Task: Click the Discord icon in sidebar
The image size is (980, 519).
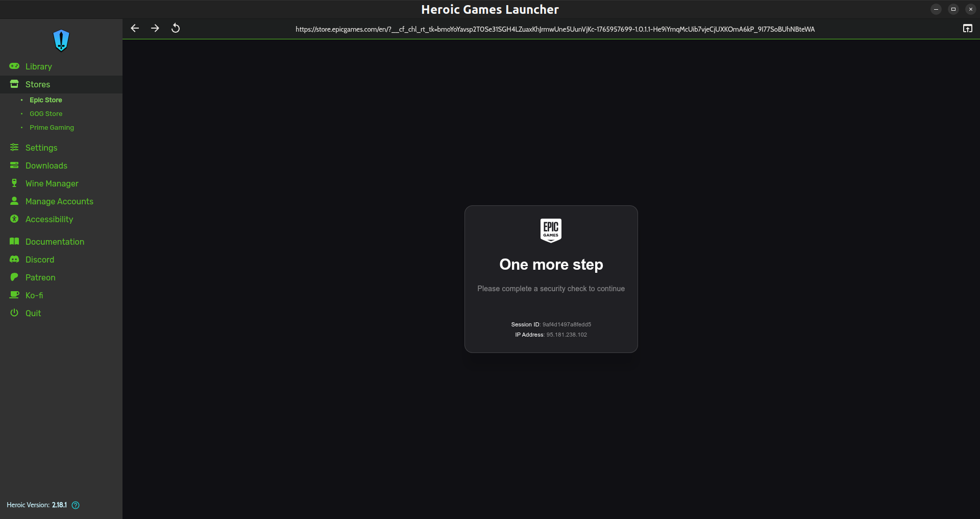Action: pyautogui.click(x=14, y=259)
